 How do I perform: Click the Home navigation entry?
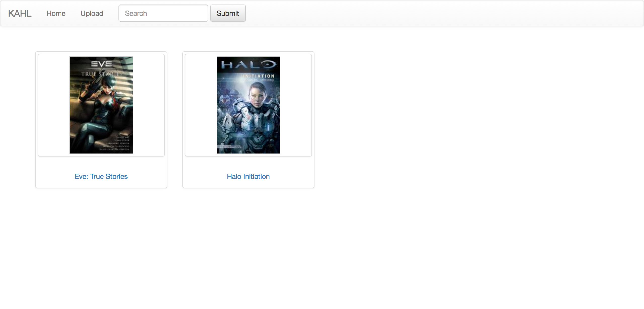56,13
